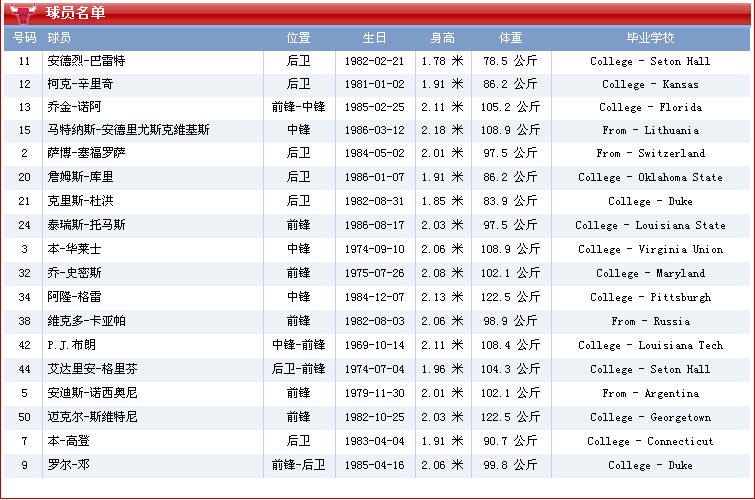Image resolution: width=755 pixels, height=500 pixels.
Task: Select player P.J.布朗
Action: coord(71,345)
